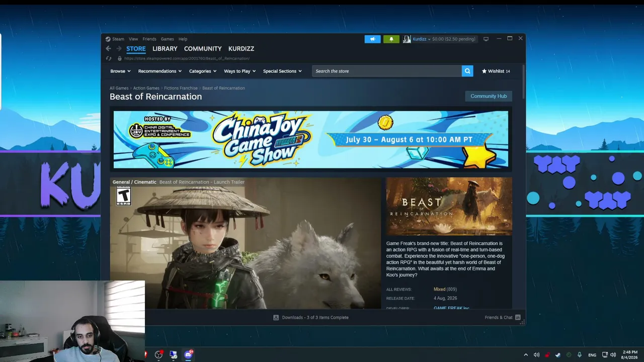Open the Help menu
Image resolution: width=644 pixels, height=362 pixels.
pos(183,39)
